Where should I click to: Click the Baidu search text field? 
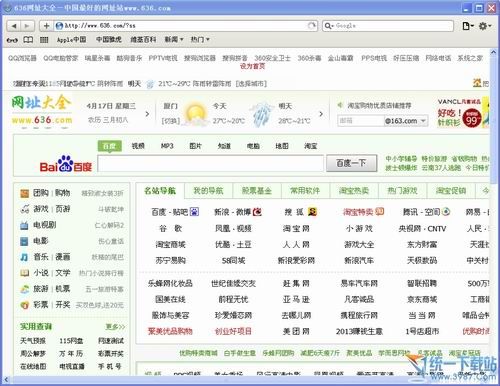click(x=211, y=163)
